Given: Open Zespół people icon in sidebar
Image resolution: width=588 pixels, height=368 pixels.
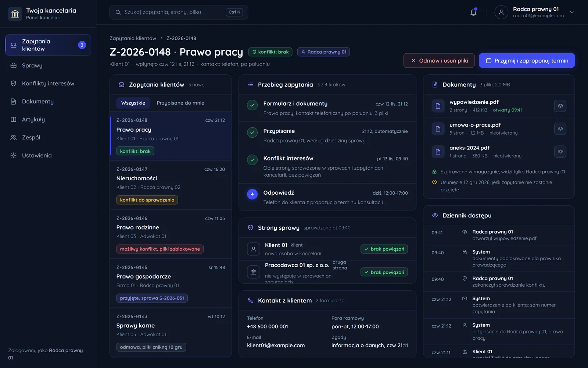Looking at the screenshot, I should click(14, 138).
